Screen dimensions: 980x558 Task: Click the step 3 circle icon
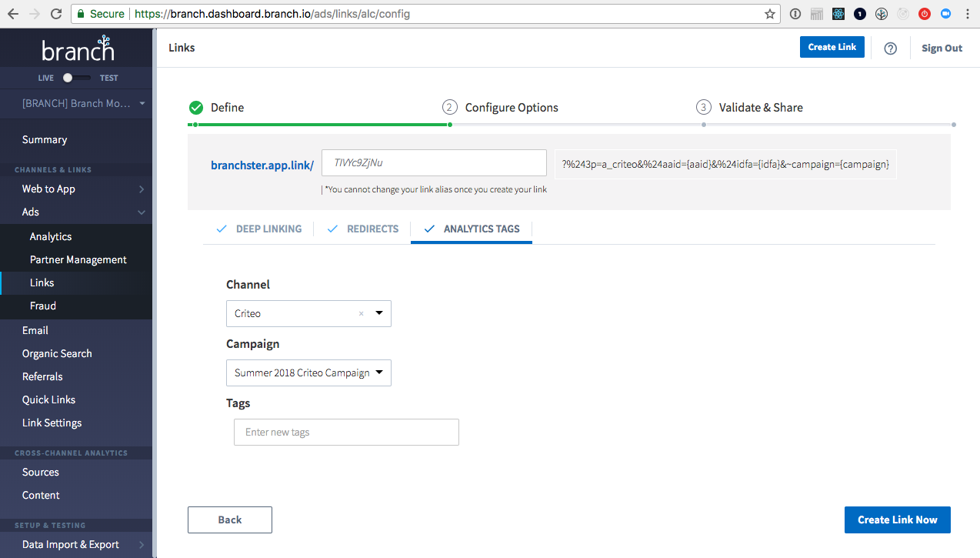(704, 108)
